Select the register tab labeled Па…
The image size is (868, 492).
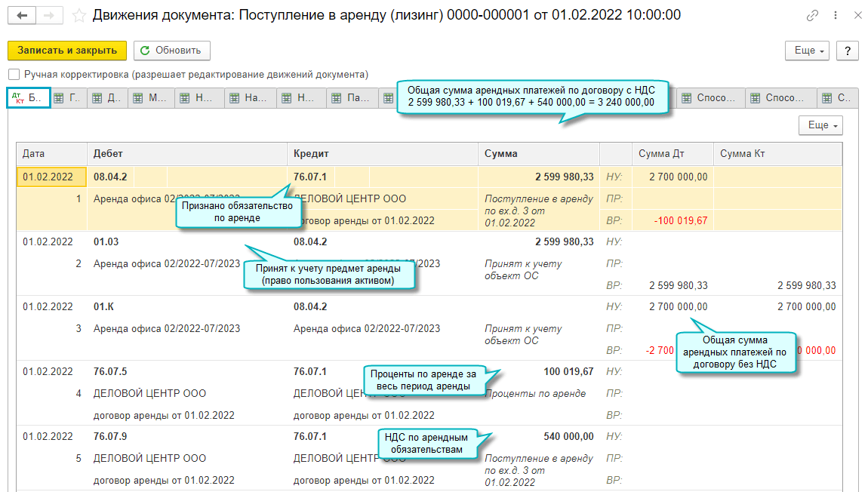(352, 98)
